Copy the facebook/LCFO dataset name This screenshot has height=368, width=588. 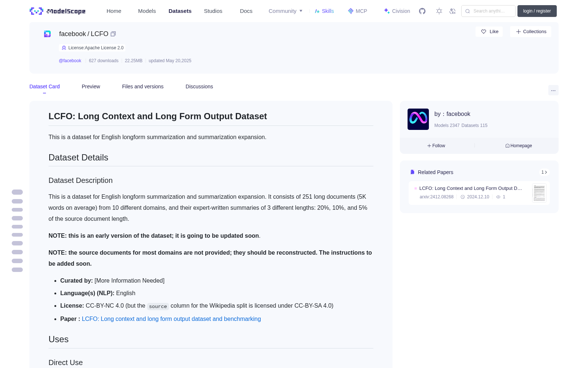[x=113, y=34]
